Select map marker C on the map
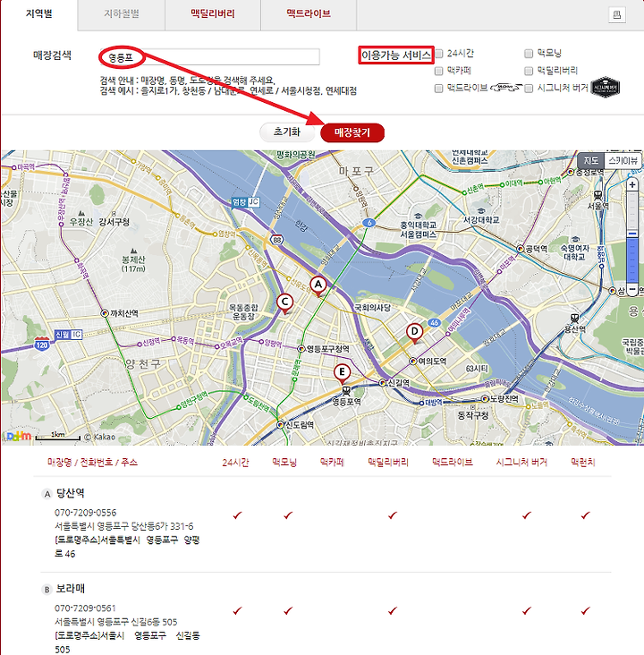The height and width of the screenshot is (655, 644). (x=284, y=303)
